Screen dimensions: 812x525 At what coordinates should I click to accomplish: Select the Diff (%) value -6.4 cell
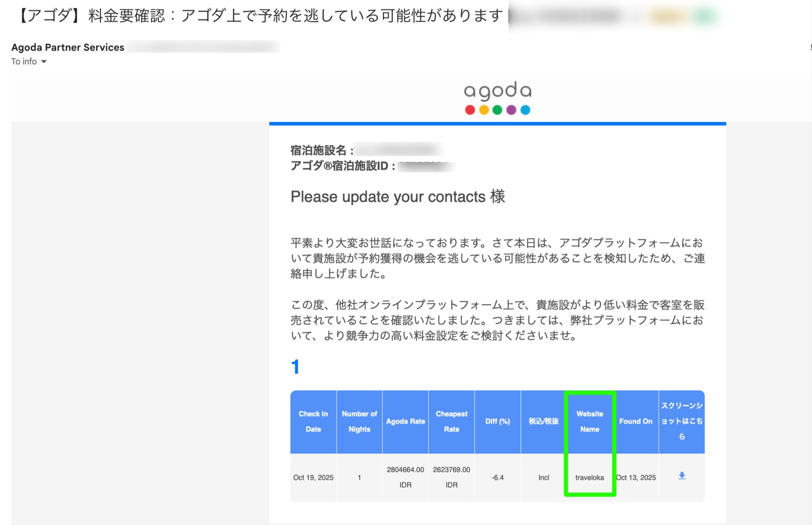coord(498,477)
